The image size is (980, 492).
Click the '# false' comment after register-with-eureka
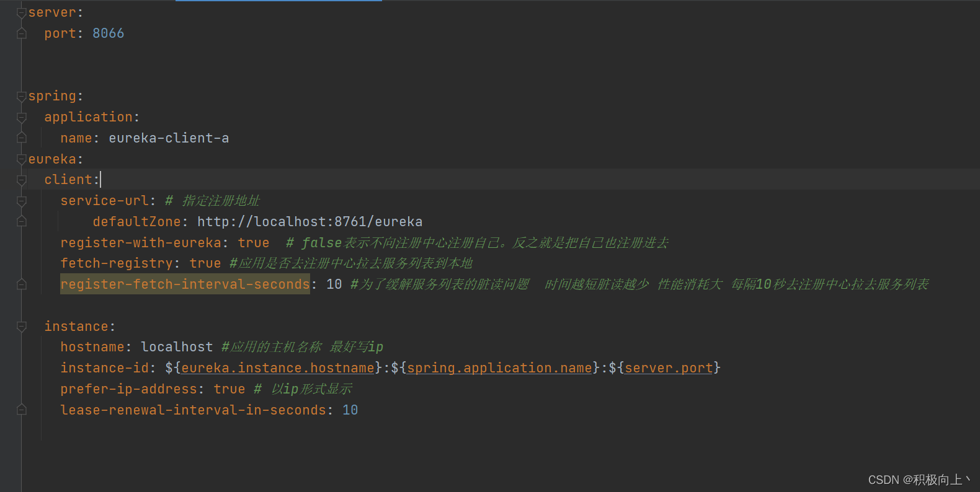coord(477,243)
